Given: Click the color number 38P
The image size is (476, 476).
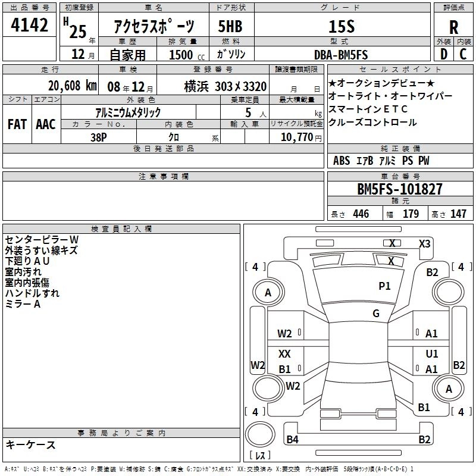Looking at the screenshot, I should [x=98, y=137].
